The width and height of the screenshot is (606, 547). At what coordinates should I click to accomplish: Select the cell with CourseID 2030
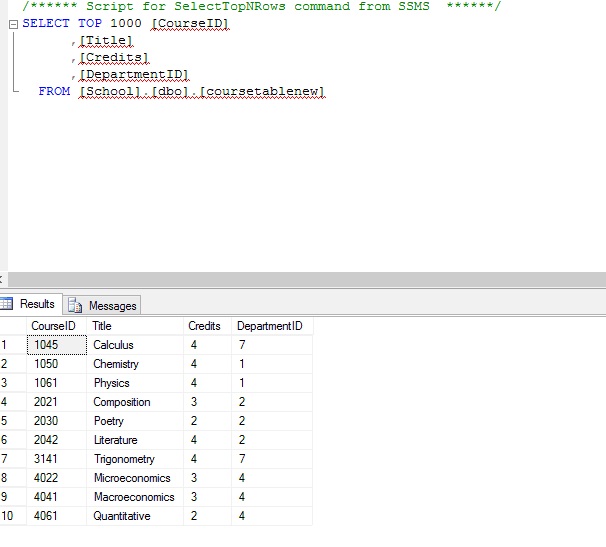tap(56, 421)
